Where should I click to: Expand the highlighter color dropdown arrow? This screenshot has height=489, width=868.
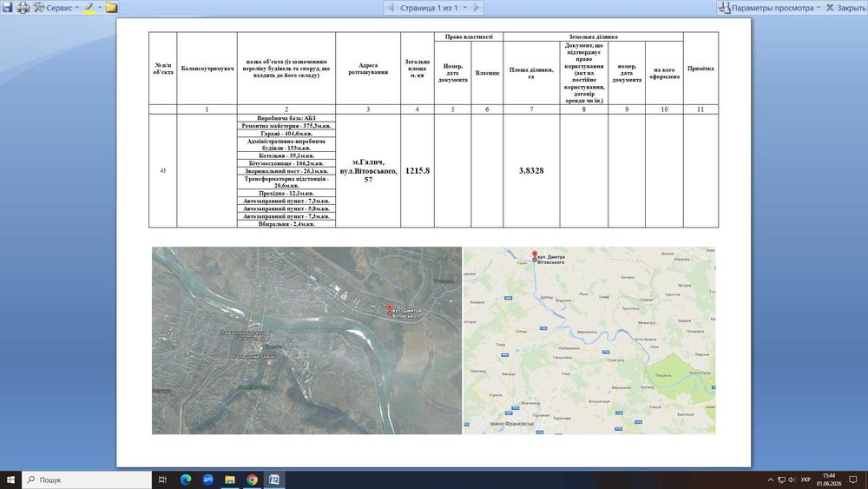pos(100,8)
